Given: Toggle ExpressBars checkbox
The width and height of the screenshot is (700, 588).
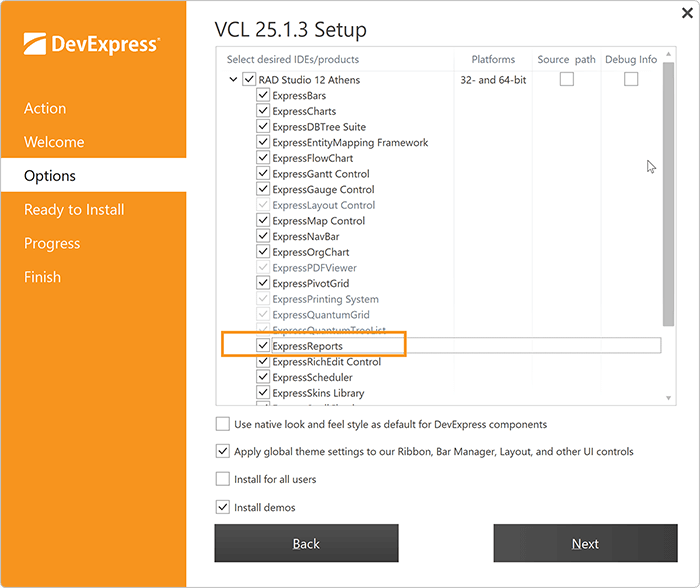Looking at the screenshot, I should 263,95.
